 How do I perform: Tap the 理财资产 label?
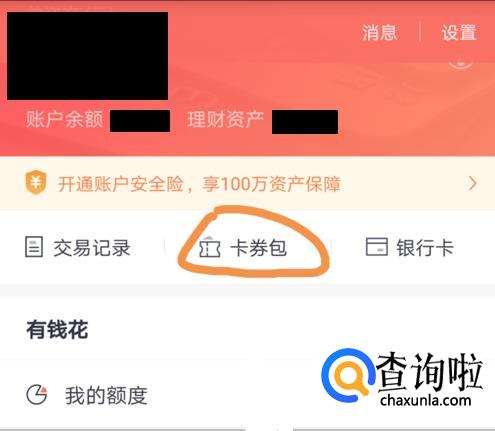tap(226, 120)
